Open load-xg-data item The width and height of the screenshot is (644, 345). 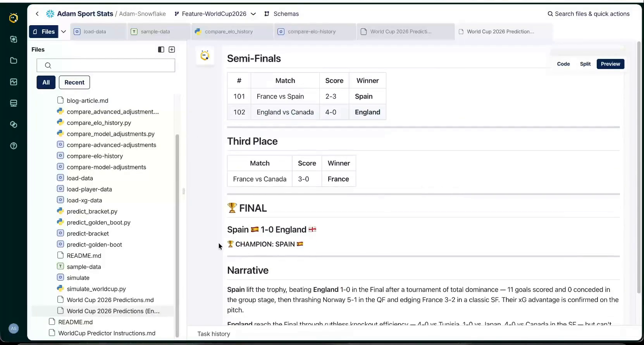(84, 200)
